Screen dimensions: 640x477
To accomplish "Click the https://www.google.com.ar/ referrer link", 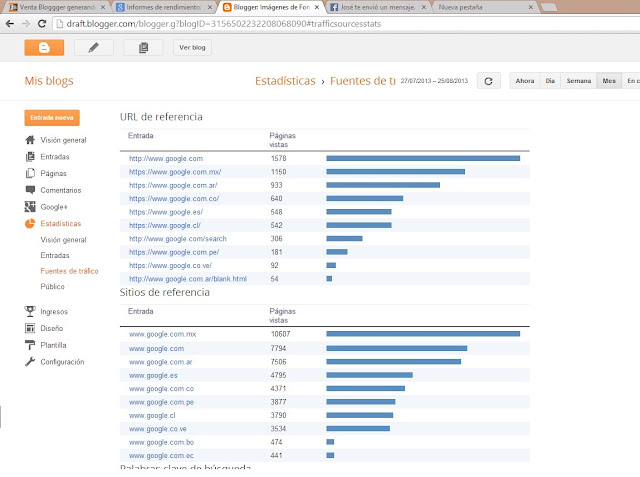I will click(x=173, y=185).
